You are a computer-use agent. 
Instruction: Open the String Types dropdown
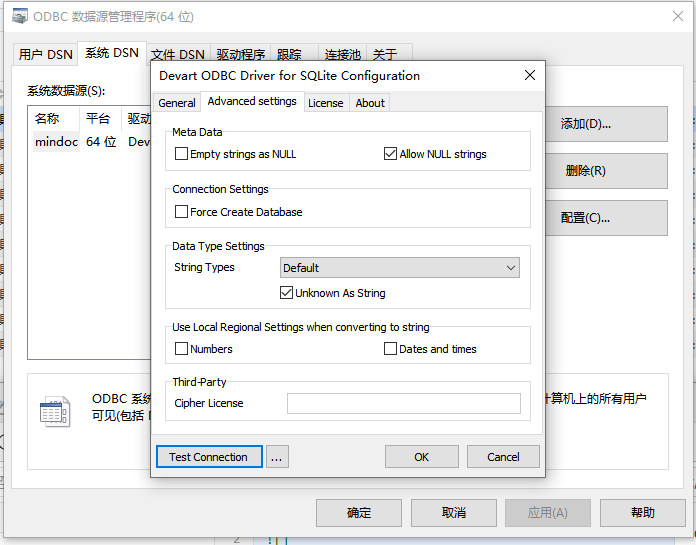[399, 268]
